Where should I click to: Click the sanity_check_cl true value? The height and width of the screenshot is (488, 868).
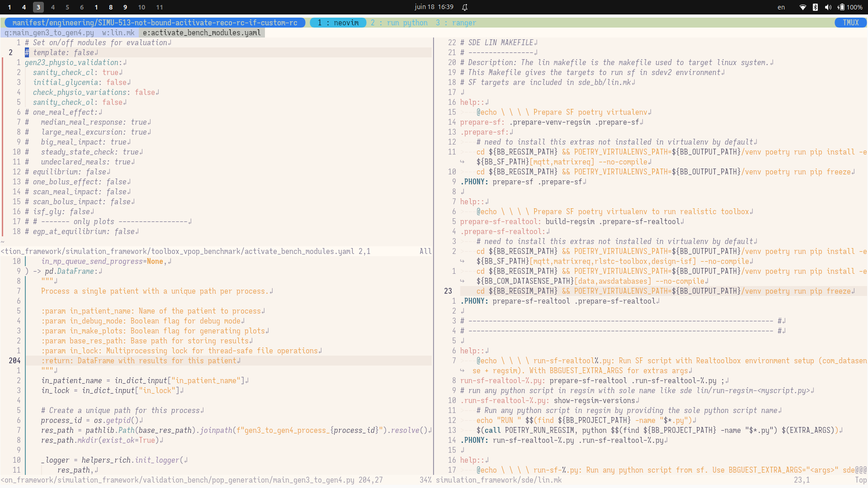(x=110, y=72)
